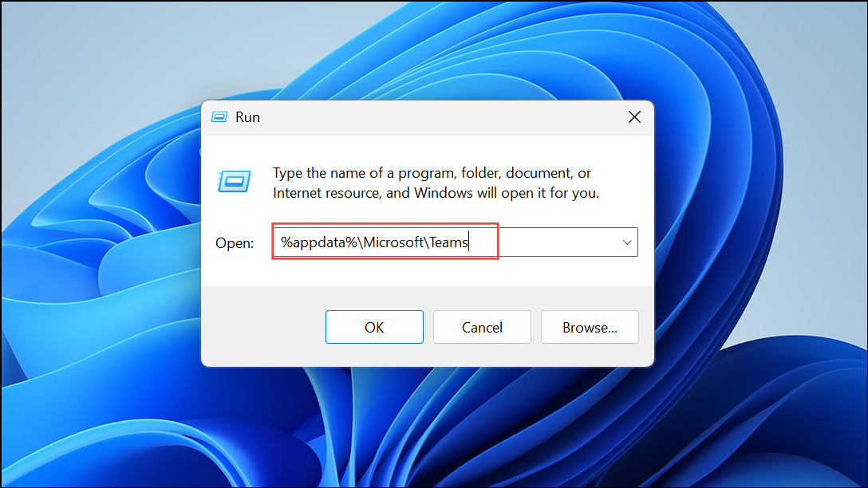Screen dimensions: 868x488
Task: Click the gray footer area beside OK
Action: coord(263,326)
